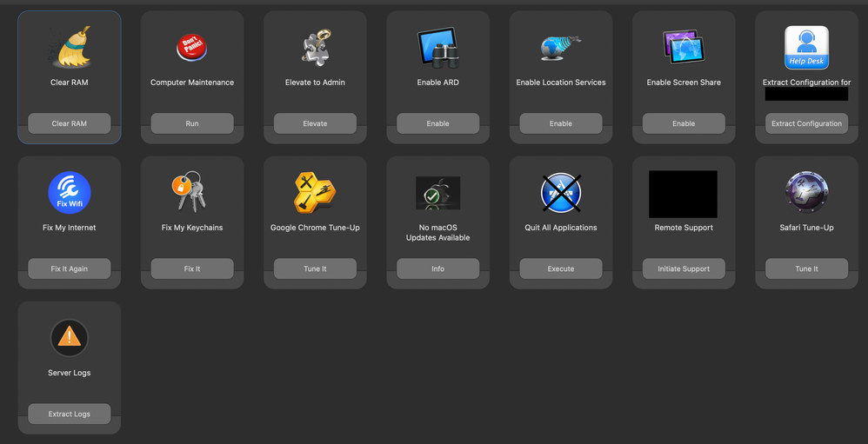
Task: Click Enable under Enable Location Services
Action: tap(561, 123)
